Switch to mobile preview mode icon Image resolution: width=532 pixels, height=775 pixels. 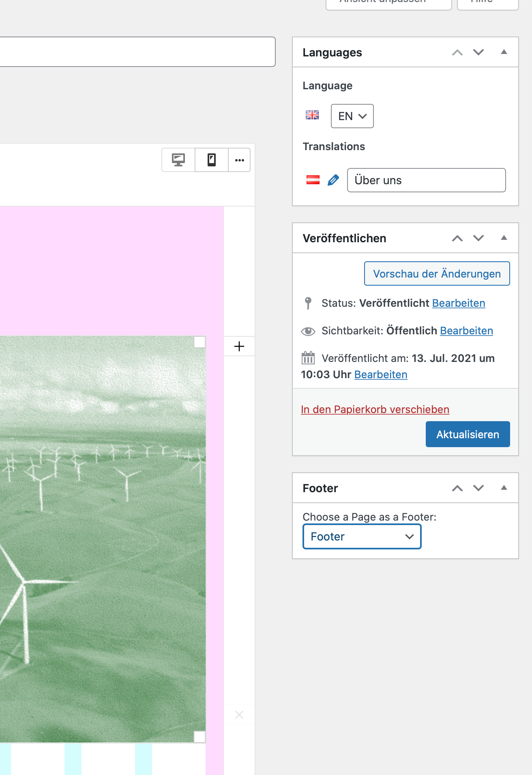[212, 160]
